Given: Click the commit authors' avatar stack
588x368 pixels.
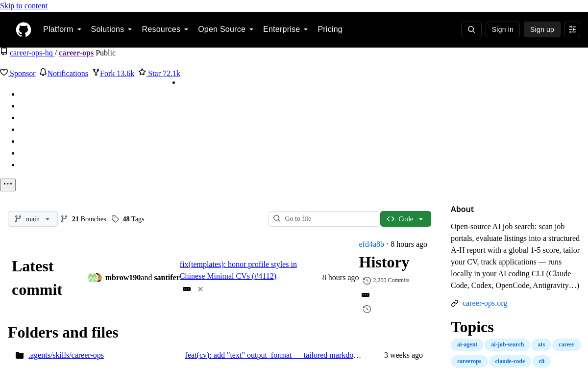Looking at the screenshot, I should 95,278.
